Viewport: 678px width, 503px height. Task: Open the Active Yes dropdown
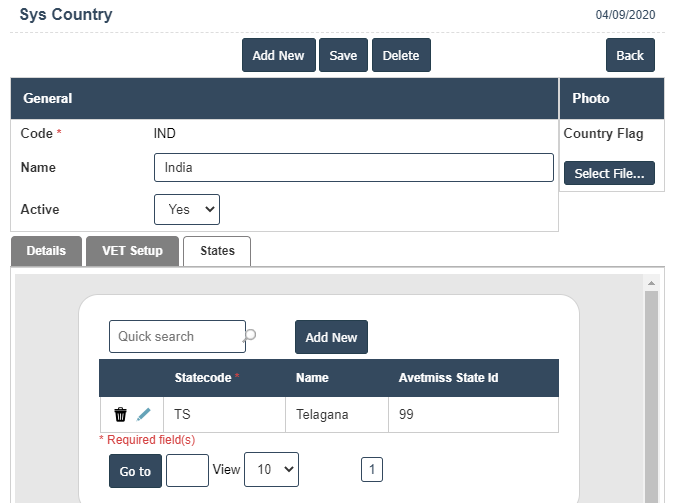point(187,209)
